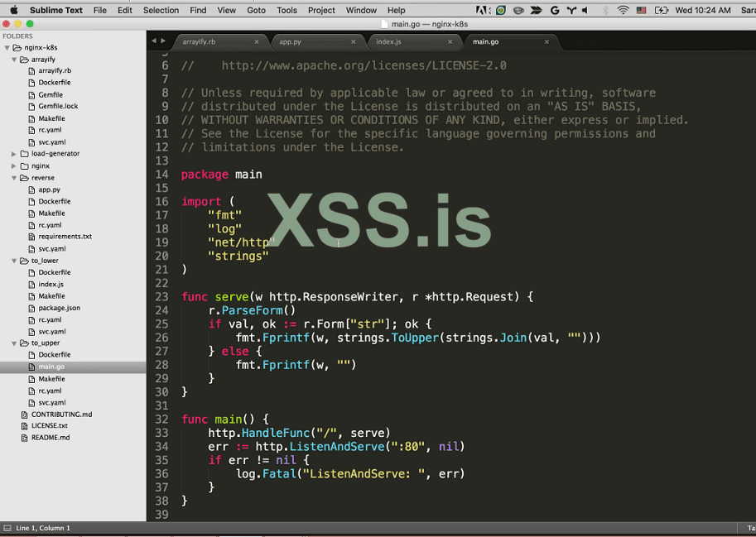Expand the load-generator folder
This screenshot has height=537, width=756.
(14, 154)
